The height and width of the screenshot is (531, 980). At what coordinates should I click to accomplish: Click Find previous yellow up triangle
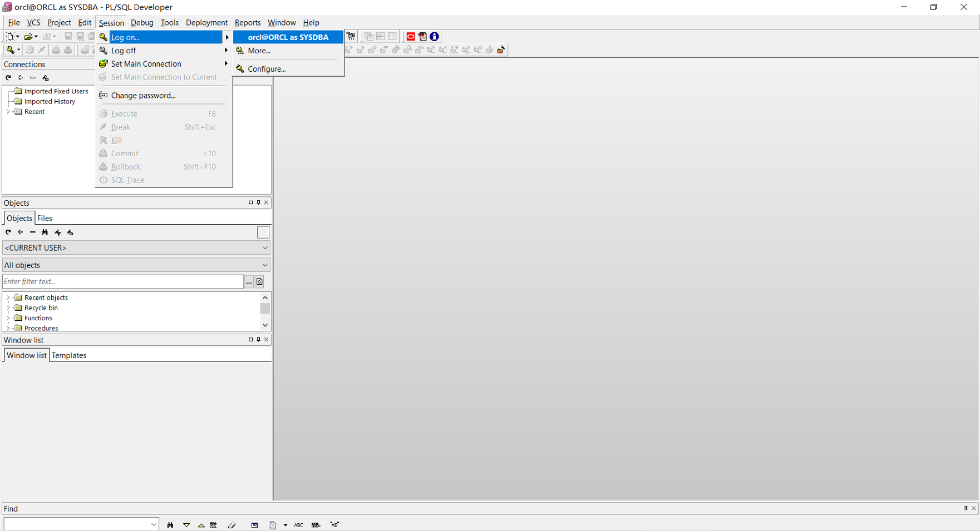point(201,525)
